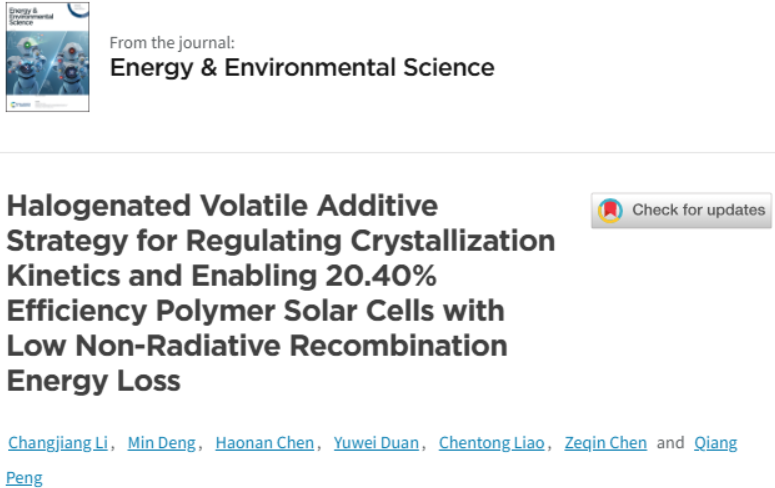The image size is (775, 488).
Task: Open the Haonan Chen author link
Action: (x=264, y=443)
